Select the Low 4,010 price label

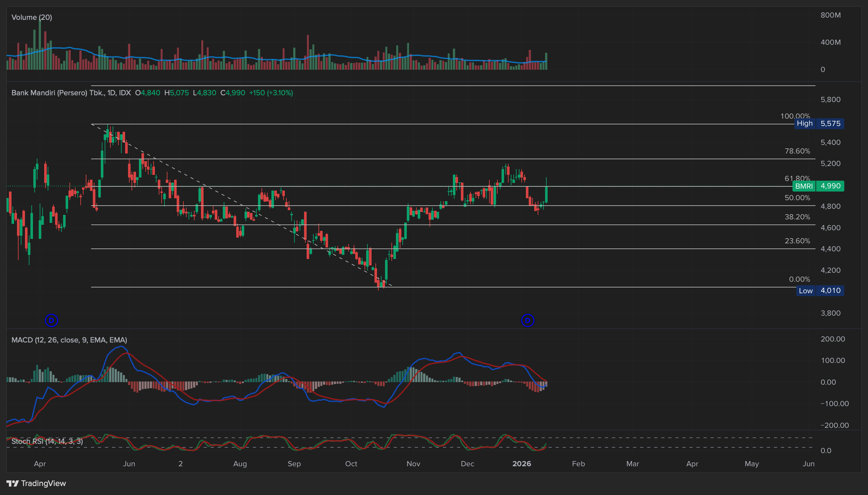820,291
